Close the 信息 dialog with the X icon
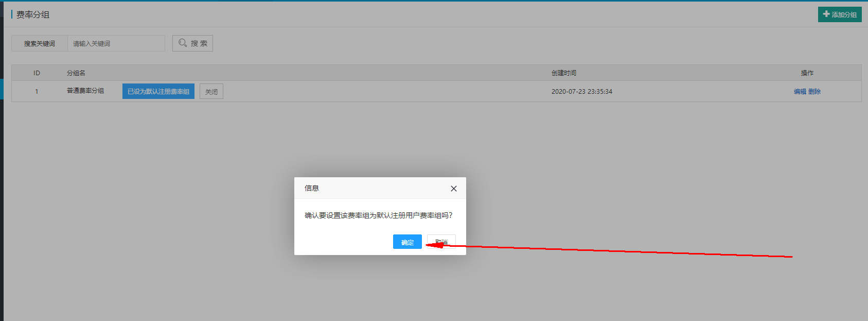This screenshot has height=321, width=868. (x=453, y=189)
